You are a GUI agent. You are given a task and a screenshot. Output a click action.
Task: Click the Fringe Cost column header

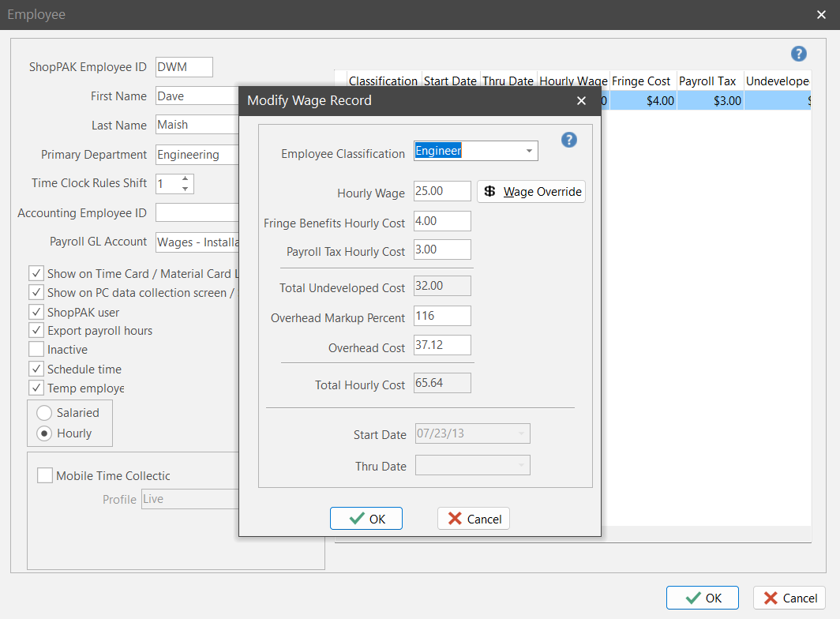641,81
